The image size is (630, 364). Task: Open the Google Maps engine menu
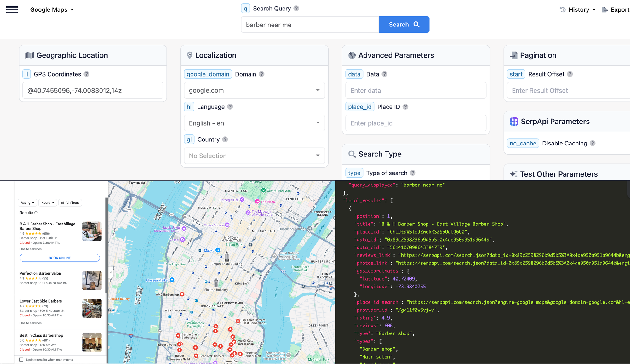(x=52, y=9)
